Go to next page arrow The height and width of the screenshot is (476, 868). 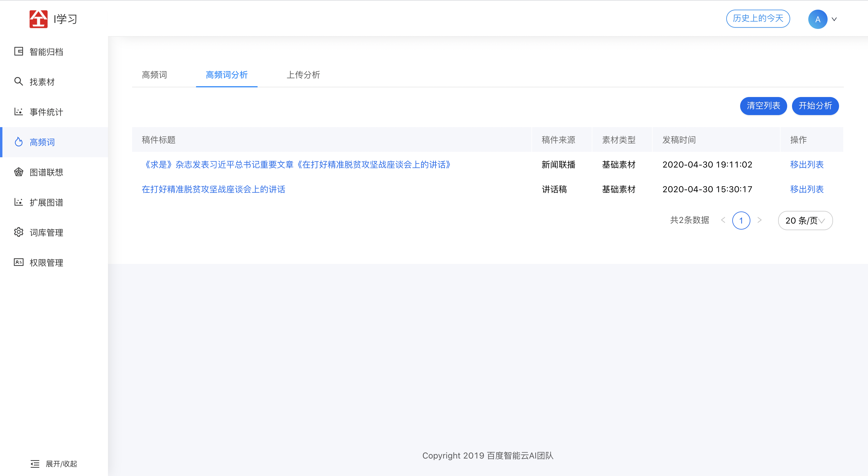(x=759, y=220)
